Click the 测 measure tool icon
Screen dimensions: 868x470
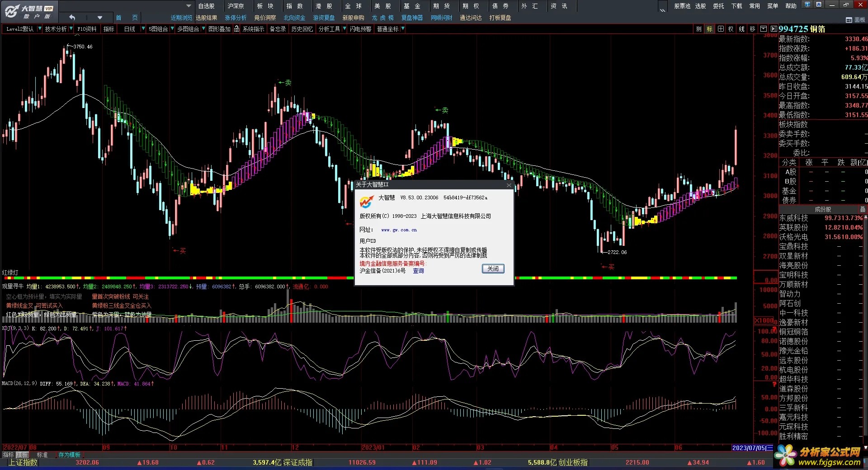coord(699,29)
